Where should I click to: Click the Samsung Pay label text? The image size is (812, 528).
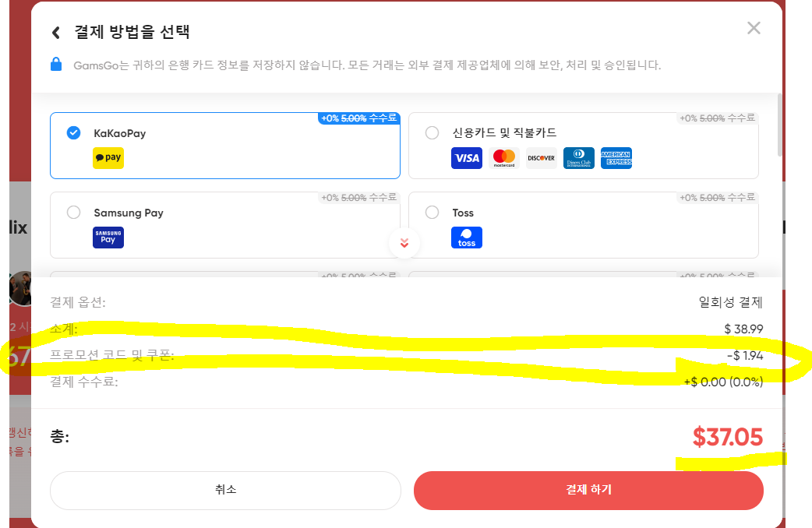[x=129, y=213]
